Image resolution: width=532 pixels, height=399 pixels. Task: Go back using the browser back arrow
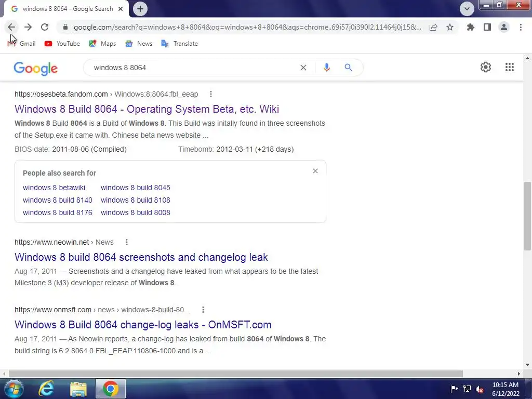[11, 27]
